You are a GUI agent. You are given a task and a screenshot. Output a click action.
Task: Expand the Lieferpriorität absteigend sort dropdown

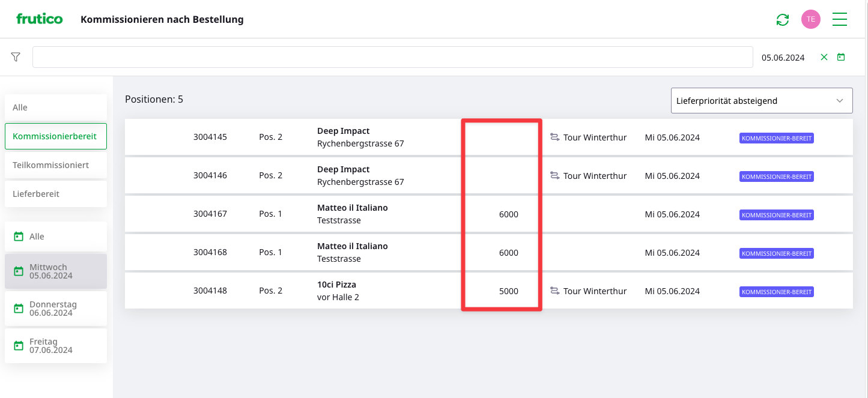tap(761, 101)
